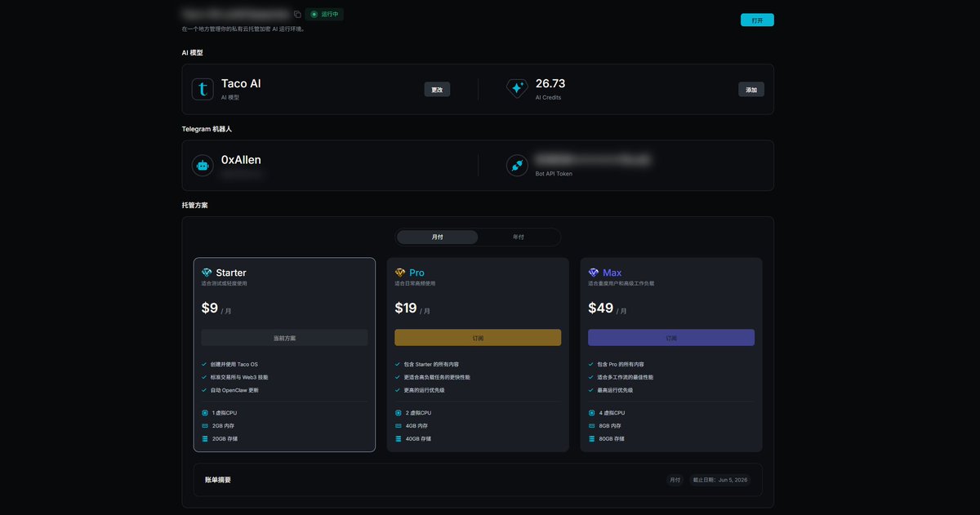
Task: Subscribe to the Max plan with 订阅
Action: coord(671,338)
